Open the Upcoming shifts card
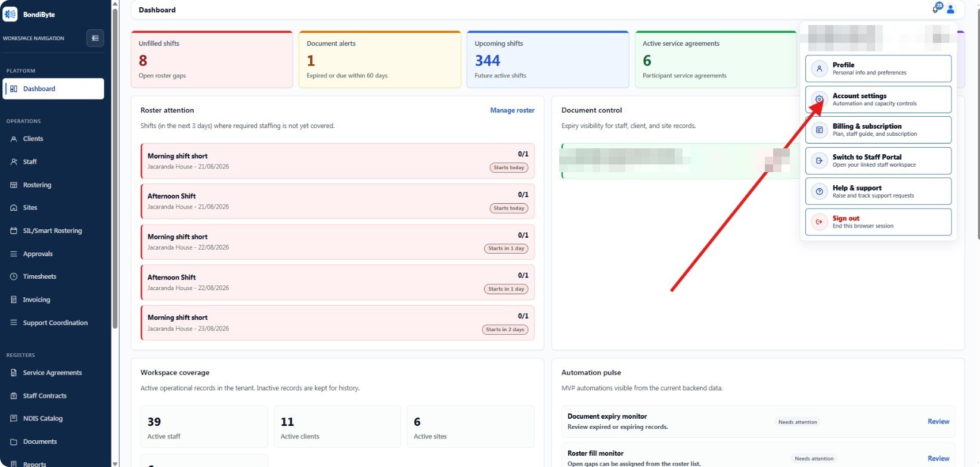The image size is (980, 467). point(548,60)
